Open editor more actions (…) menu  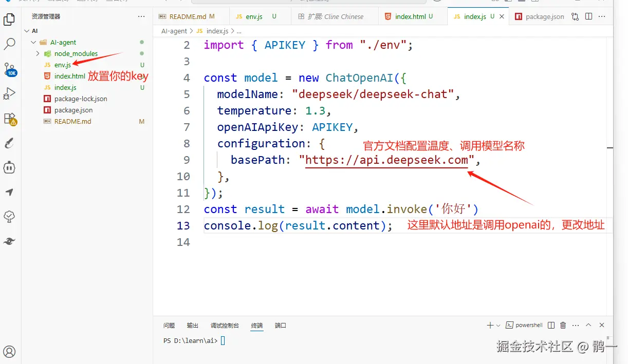click(x=602, y=16)
